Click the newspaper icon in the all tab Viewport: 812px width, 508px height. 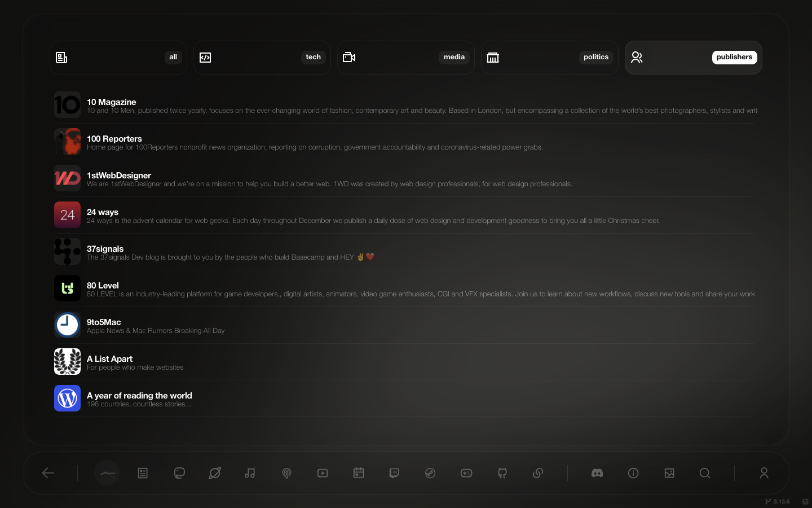[61, 58]
